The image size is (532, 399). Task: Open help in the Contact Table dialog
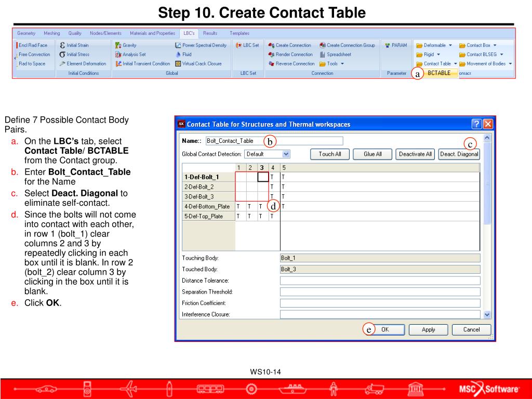[476, 124]
